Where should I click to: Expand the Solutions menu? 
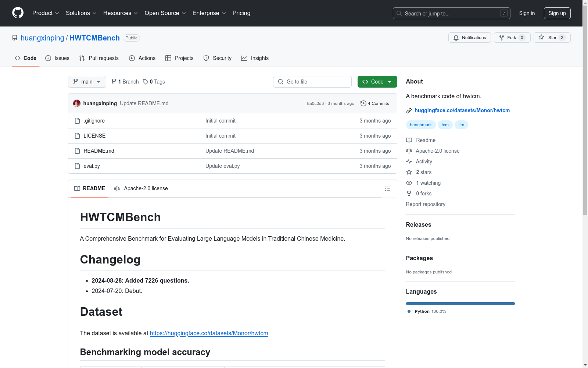click(81, 13)
